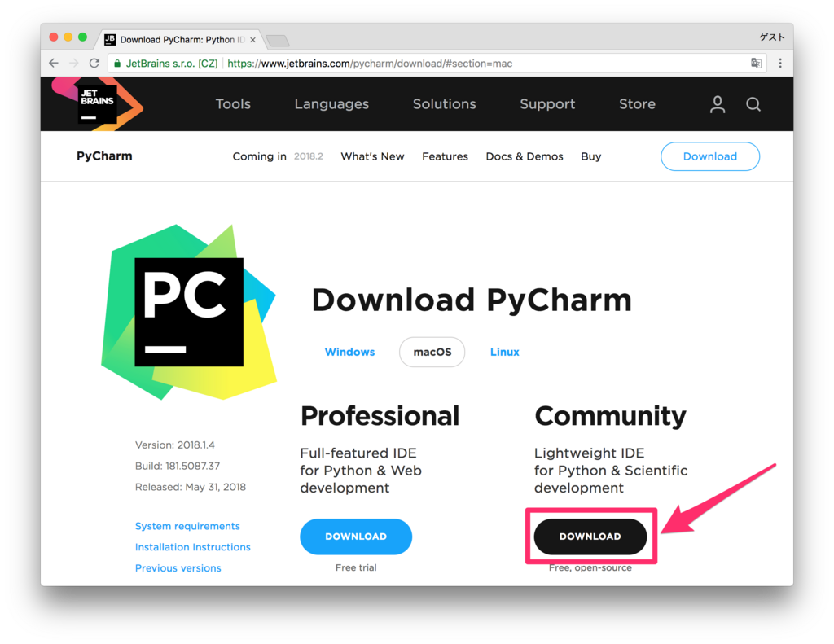The image size is (834, 644).
Task: Open Coming in 2018.2 page
Action: tap(278, 156)
